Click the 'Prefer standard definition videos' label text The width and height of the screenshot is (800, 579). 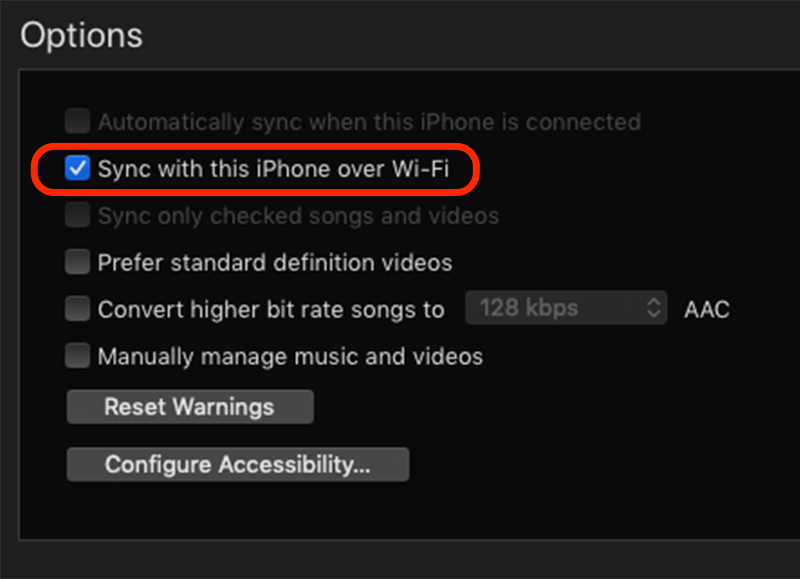(x=275, y=263)
